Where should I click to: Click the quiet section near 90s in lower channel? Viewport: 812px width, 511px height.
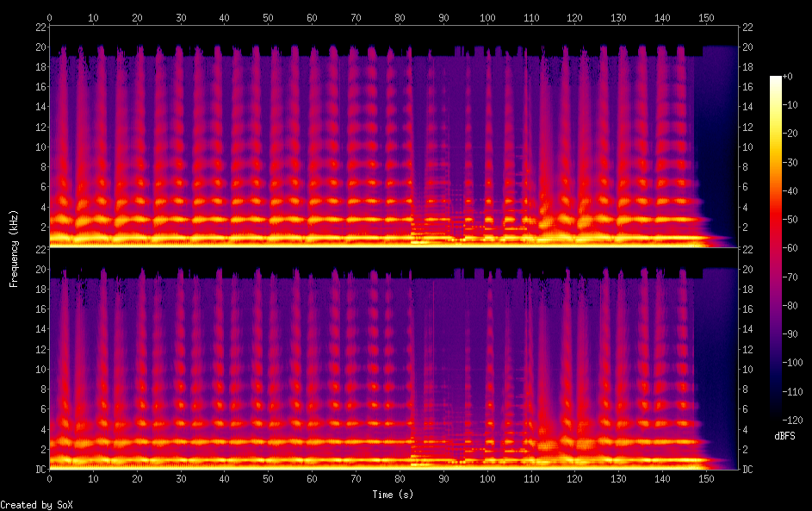tap(443, 362)
